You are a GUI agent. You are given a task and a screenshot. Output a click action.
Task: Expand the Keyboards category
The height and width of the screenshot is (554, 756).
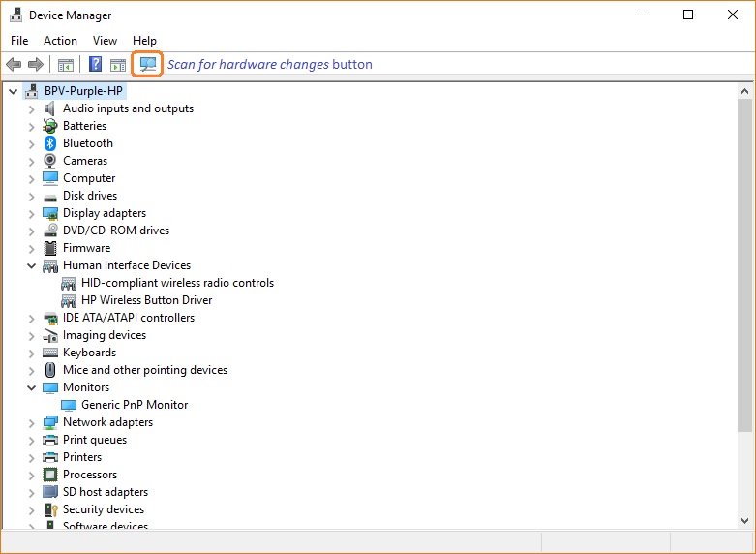point(31,354)
